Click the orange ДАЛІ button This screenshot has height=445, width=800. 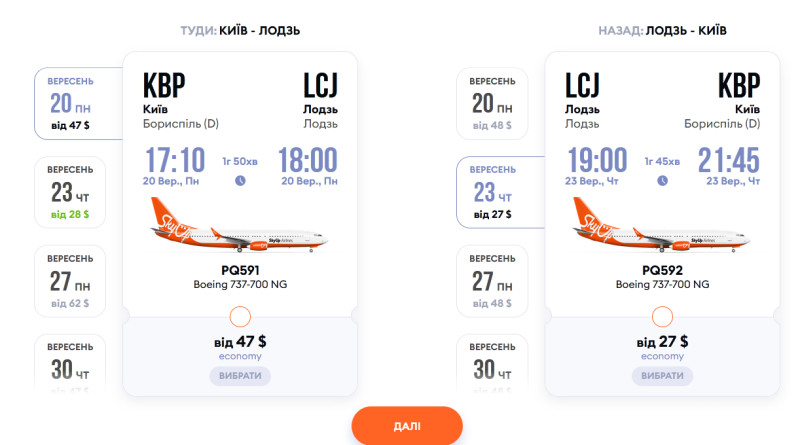[407, 426]
